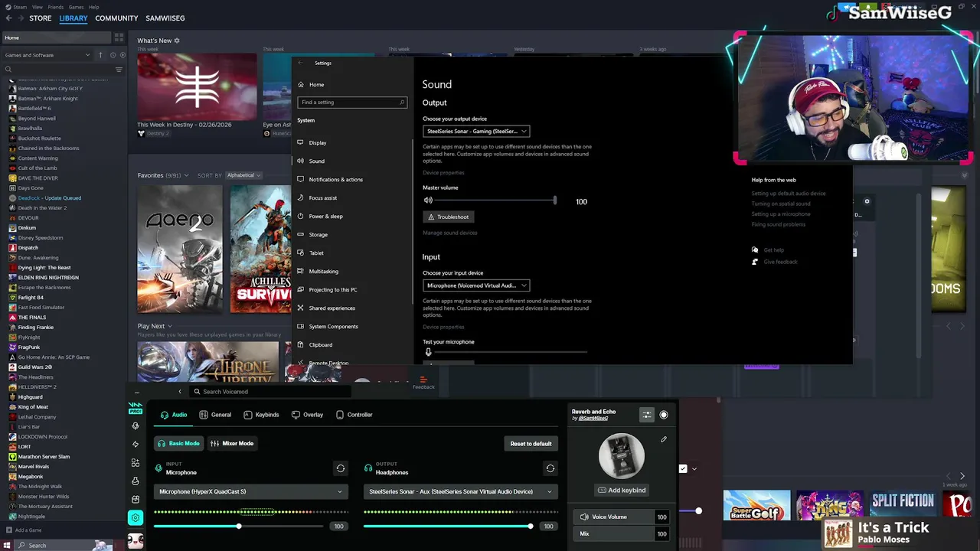Open Voicemod settings gear in sidebar
The image size is (980, 551).
pyautogui.click(x=136, y=518)
